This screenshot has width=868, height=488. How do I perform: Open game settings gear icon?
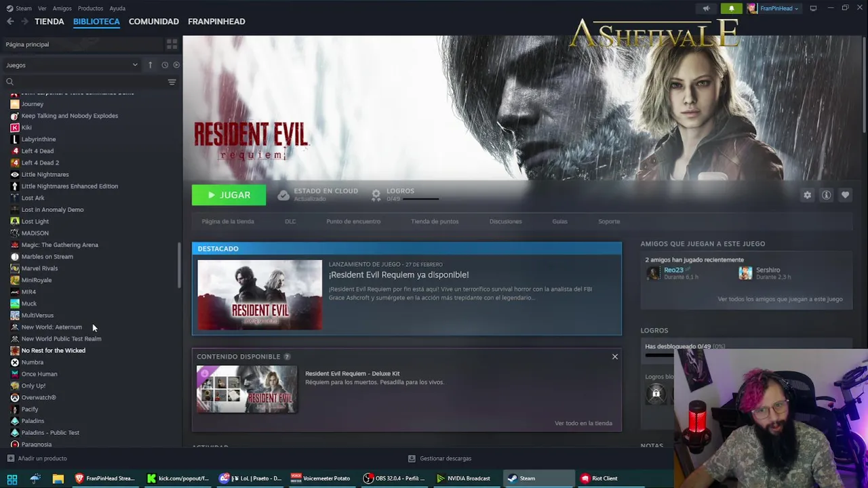pyautogui.click(x=807, y=195)
